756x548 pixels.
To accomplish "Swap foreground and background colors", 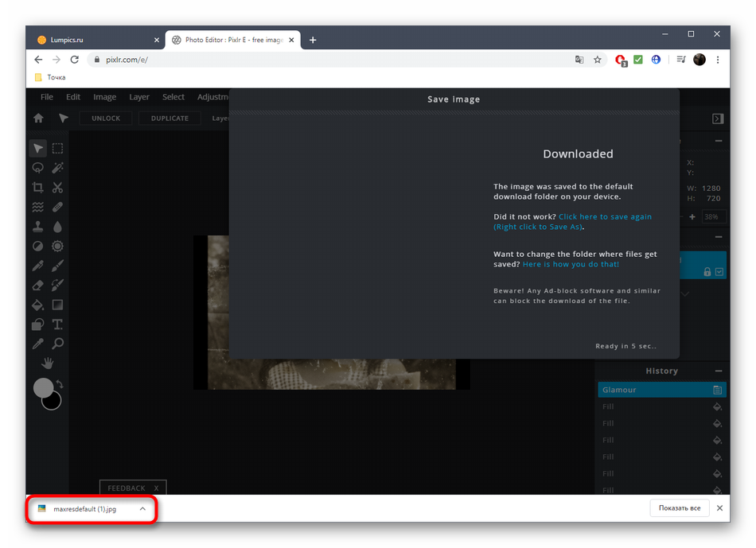I will point(60,384).
